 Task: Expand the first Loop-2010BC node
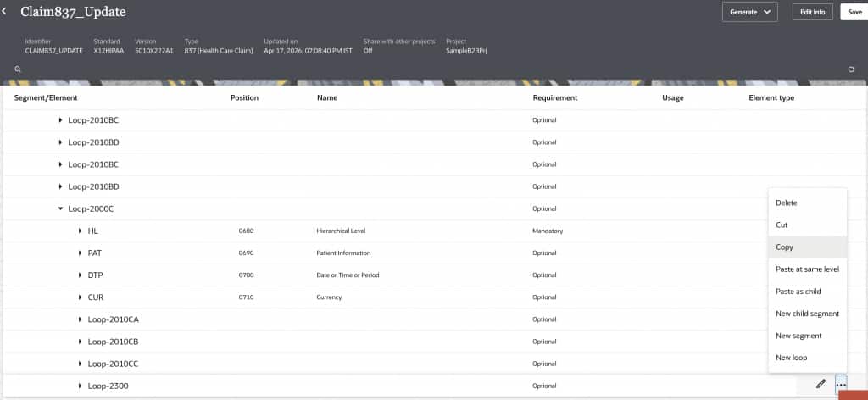pos(60,120)
